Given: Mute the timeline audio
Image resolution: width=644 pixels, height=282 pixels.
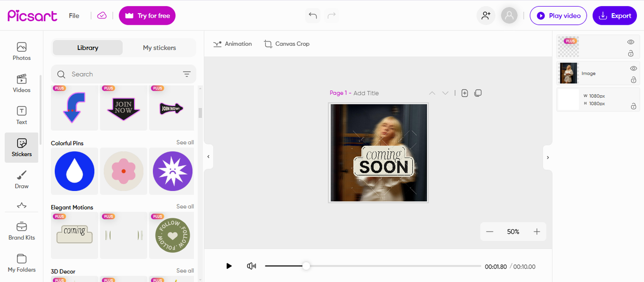Looking at the screenshot, I should coord(252,266).
